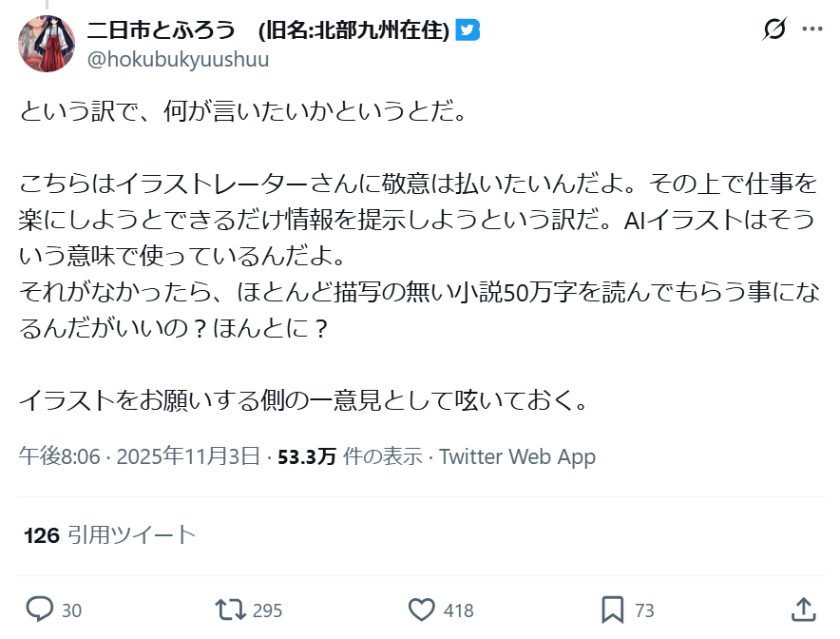Open the 126 引用ツイート list
Image resolution: width=840 pixels, height=639 pixels.
coord(109,535)
